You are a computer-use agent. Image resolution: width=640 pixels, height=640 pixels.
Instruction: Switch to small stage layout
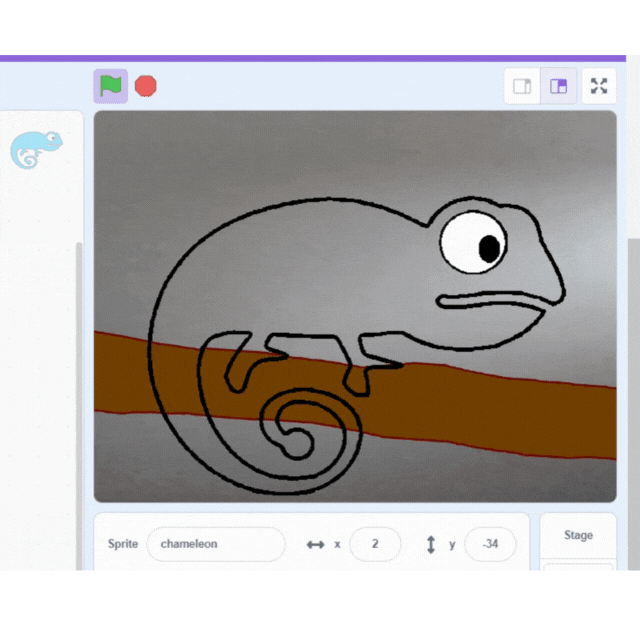(522, 86)
